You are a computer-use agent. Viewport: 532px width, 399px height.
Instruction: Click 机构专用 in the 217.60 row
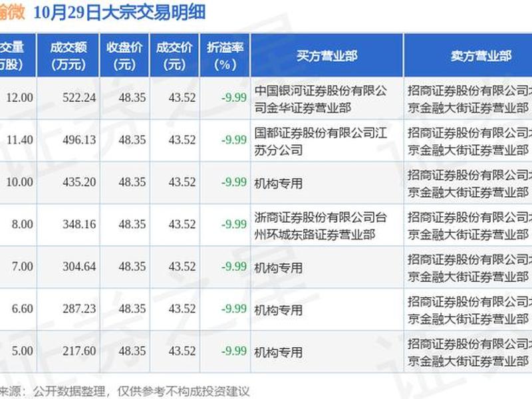(278, 352)
